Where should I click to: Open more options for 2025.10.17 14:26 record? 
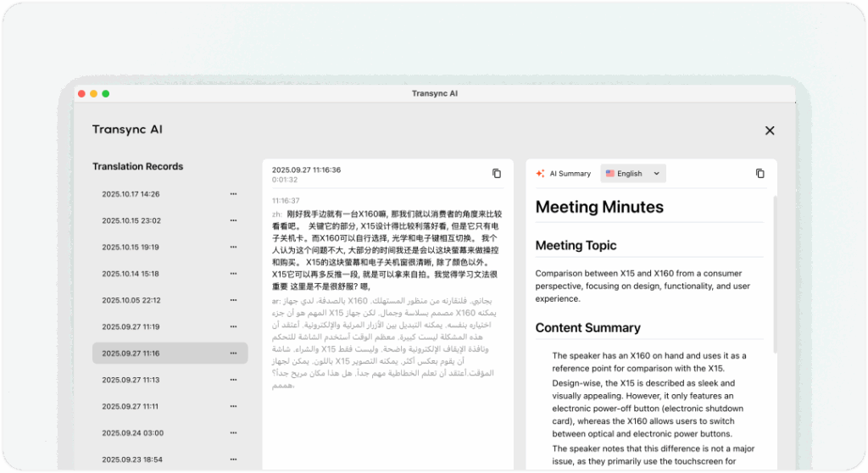click(x=233, y=194)
